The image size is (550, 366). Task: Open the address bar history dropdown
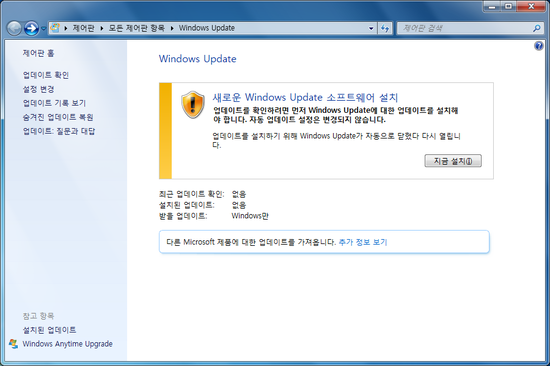(371, 29)
